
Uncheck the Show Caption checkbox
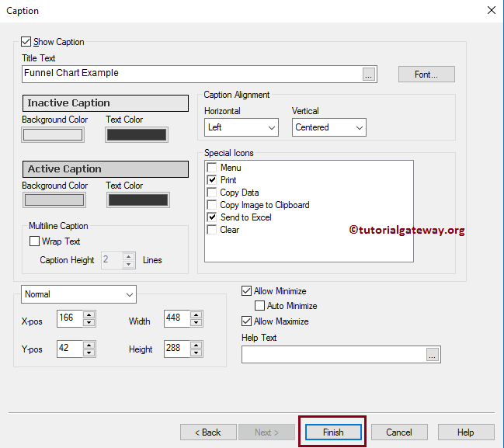(26, 42)
